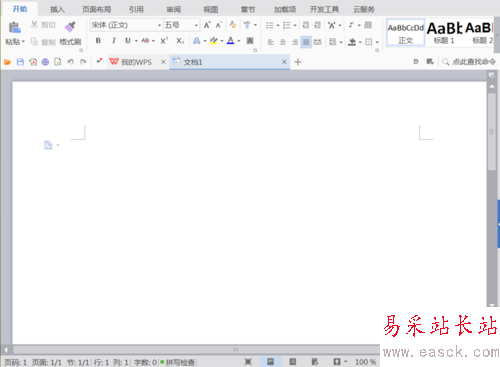Click the paragraph shading fill color button
The height and width of the screenshot is (367, 500).
point(352,42)
